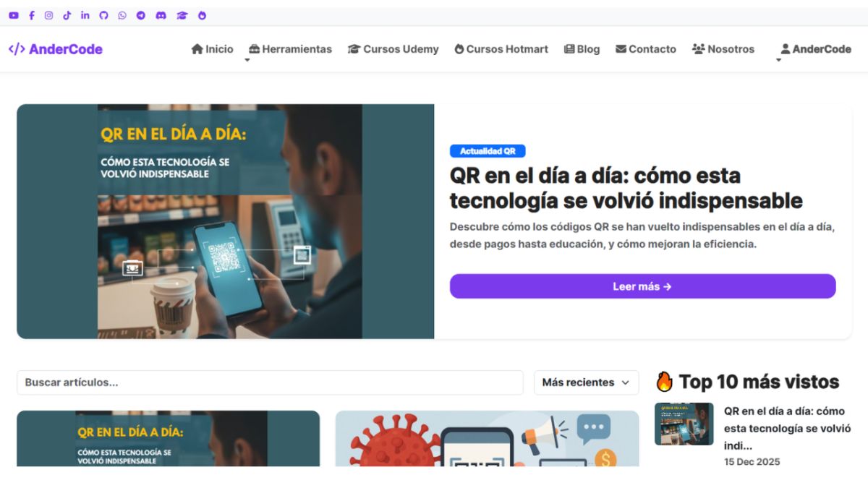Open the AnderCode user account dropdown
This screenshot has width=868, height=488.
point(816,49)
